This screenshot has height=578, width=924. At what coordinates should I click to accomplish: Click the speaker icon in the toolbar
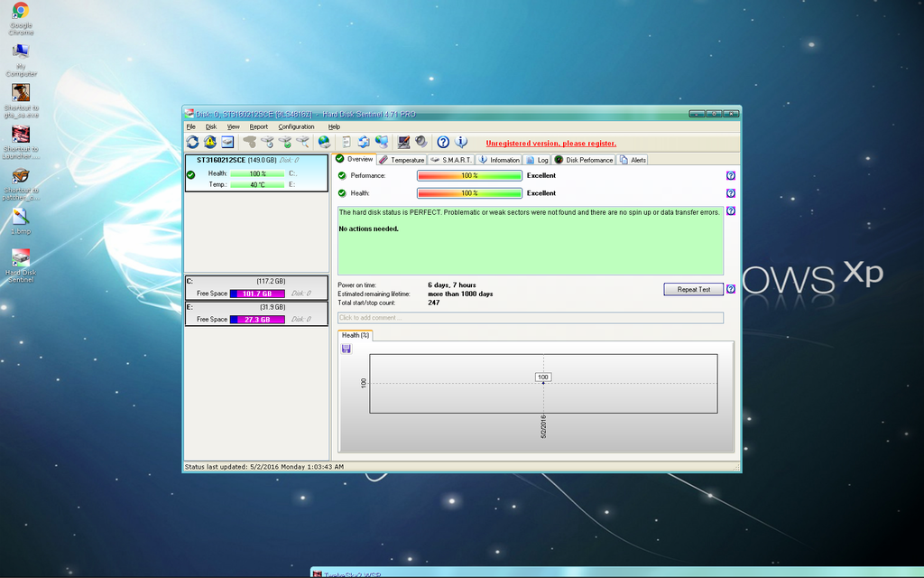[x=420, y=143]
